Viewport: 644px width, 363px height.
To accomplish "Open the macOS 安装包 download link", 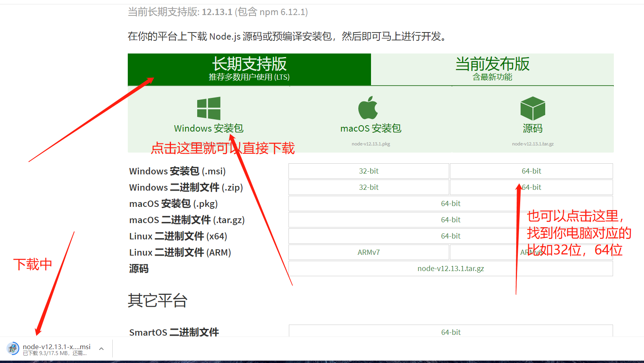I will pos(371,128).
